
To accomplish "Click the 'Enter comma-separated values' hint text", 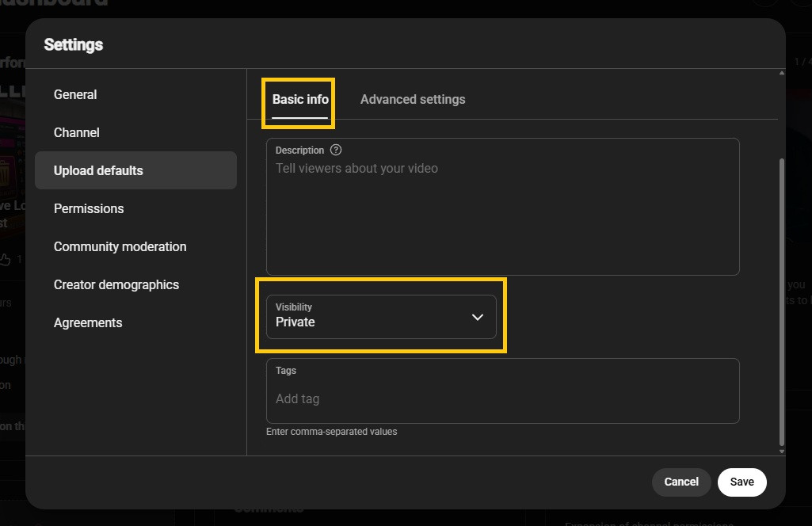I will click(x=331, y=432).
